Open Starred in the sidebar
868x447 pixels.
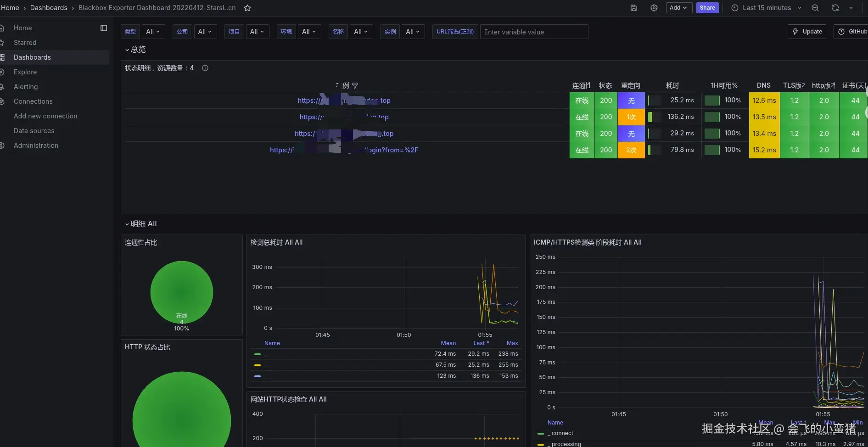(25, 43)
